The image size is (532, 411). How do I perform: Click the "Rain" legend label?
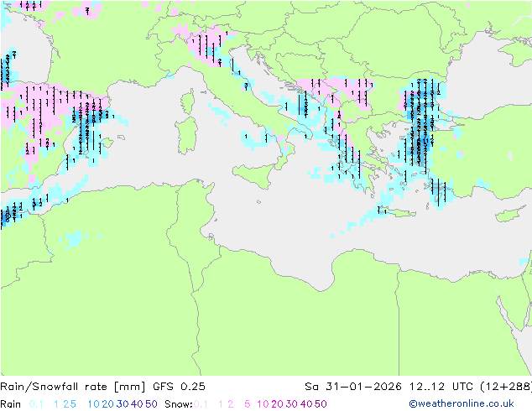coord(11,404)
